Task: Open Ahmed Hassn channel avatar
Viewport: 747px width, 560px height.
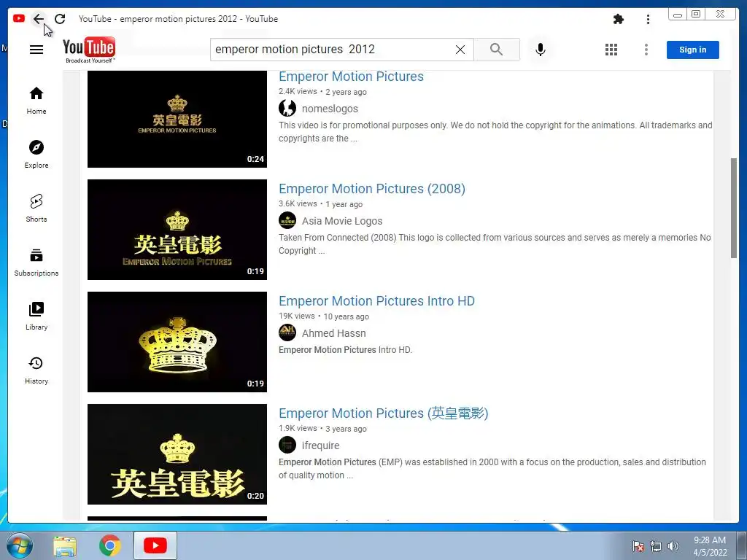Action: (287, 333)
